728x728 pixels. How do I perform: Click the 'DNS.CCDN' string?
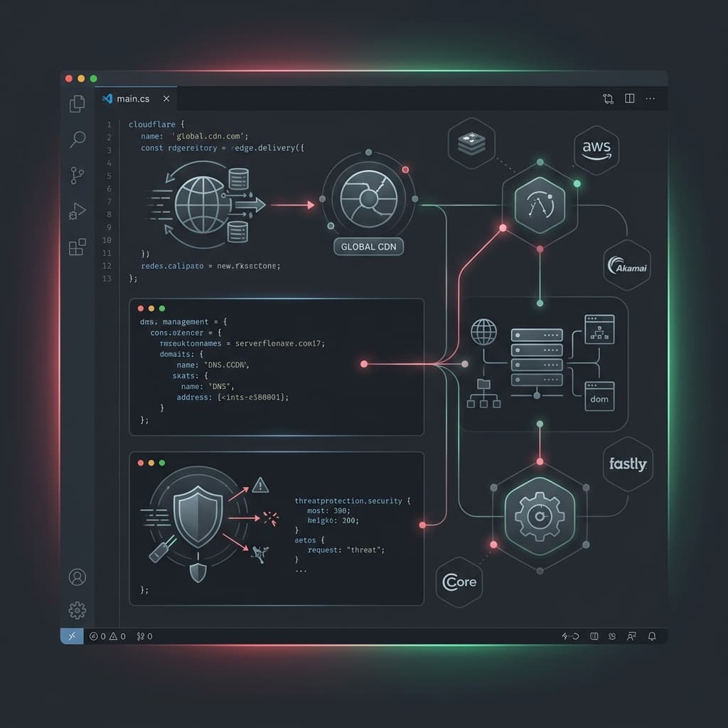226,365
